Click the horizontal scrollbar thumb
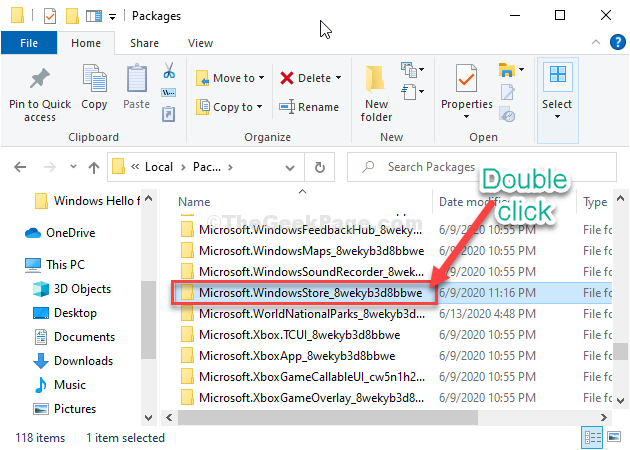Screen dimensions: 630x450 328,417
